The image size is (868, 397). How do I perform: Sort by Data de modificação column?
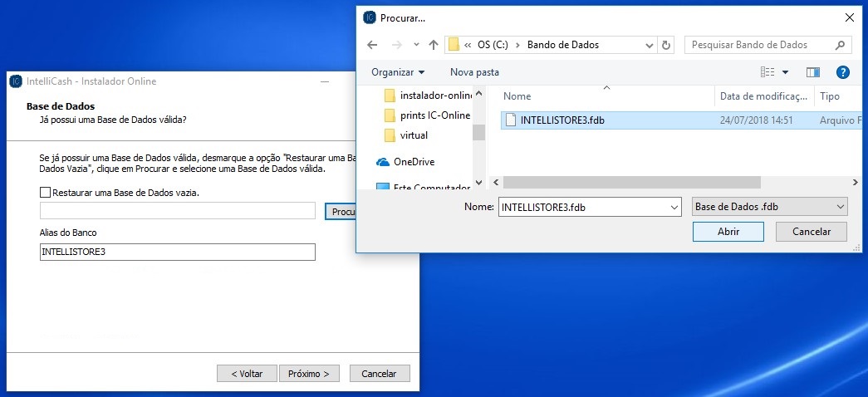tap(764, 96)
